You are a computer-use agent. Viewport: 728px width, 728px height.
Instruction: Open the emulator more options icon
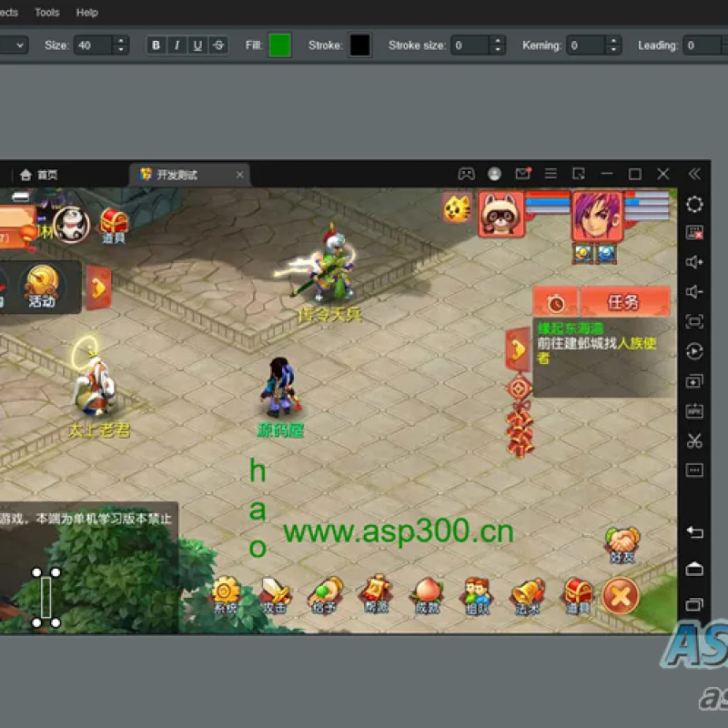pyautogui.click(x=694, y=470)
